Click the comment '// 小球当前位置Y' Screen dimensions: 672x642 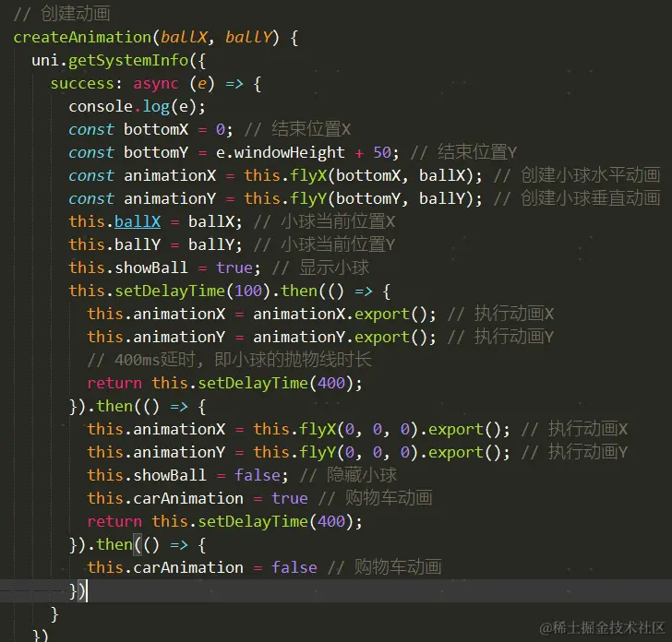click(324, 245)
